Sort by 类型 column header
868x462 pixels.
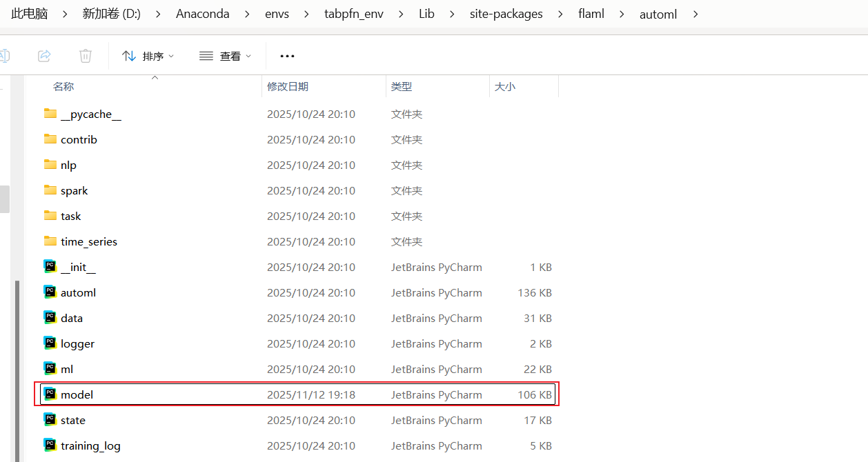[x=402, y=87]
